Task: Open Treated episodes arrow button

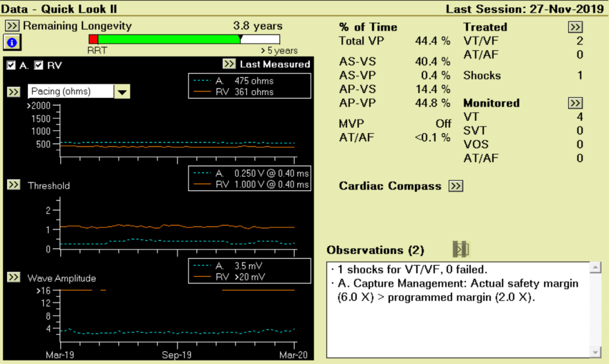Action: (575, 27)
